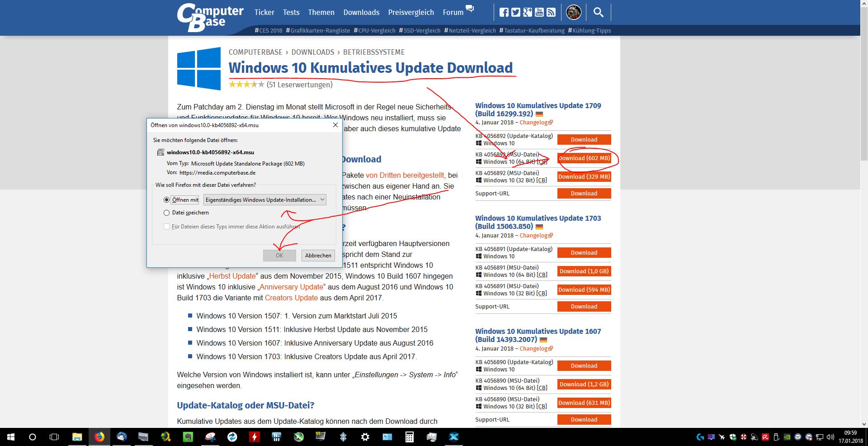The image size is (868, 446).
Task: Open 'von Dritten bereitgestellt' link
Action: coord(405,175)
